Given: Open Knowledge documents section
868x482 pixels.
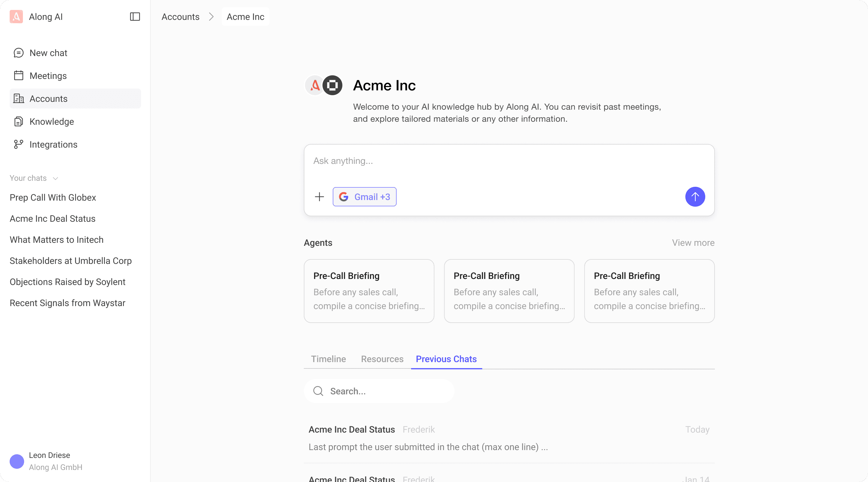Looking at the screenshot, I should [52, 122].
